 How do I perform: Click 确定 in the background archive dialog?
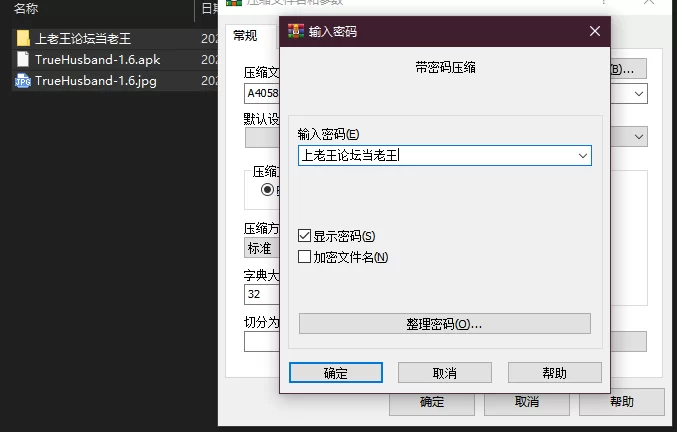(432, 402)
